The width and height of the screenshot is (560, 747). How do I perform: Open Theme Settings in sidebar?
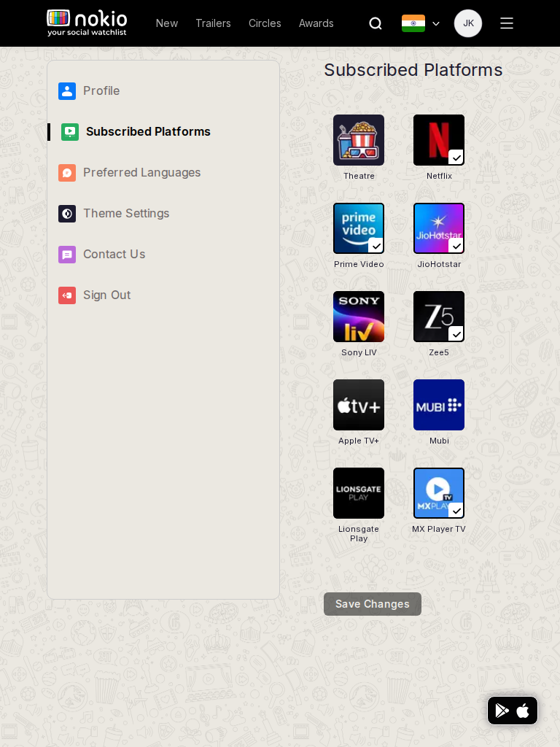pyautogui.click(x=126, y=214)
